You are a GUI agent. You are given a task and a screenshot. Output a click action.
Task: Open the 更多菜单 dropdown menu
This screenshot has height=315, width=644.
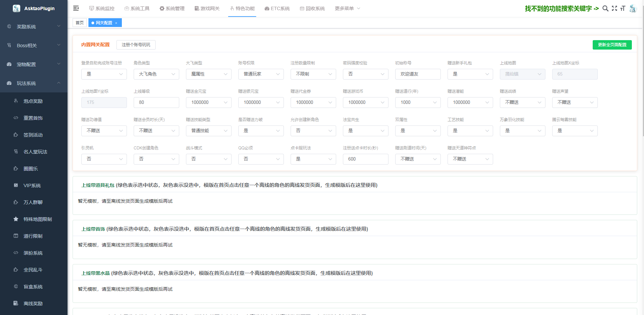click(347, 8)
